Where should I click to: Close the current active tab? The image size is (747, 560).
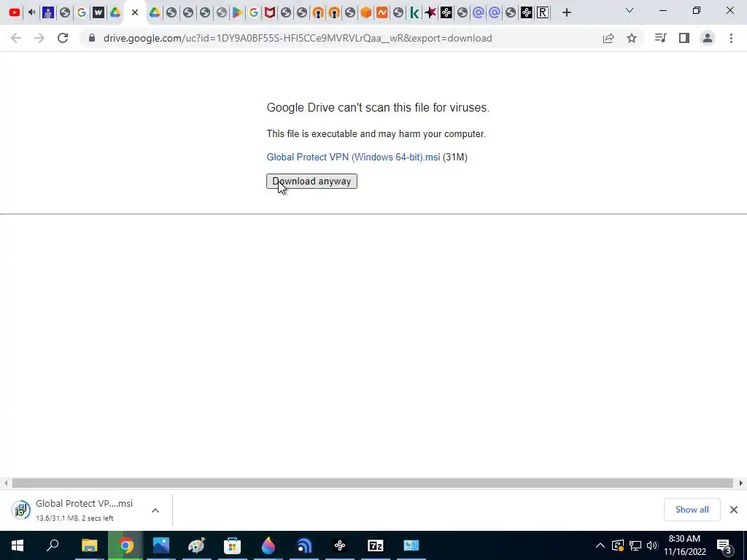point(135,13)
